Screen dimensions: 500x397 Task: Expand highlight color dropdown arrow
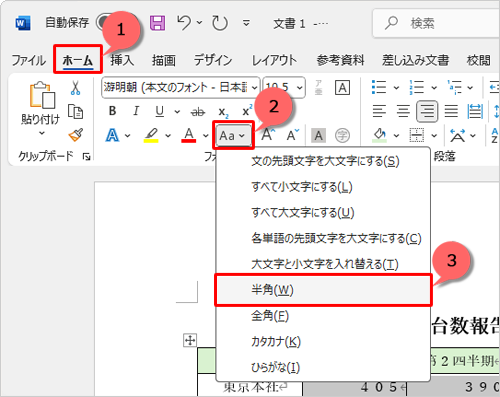coord(168,136)
